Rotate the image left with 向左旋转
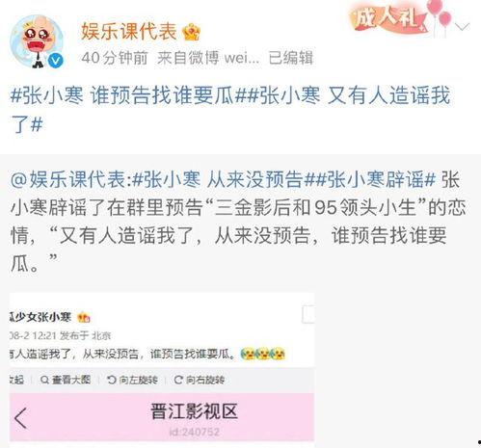 [x=132, y=380]
